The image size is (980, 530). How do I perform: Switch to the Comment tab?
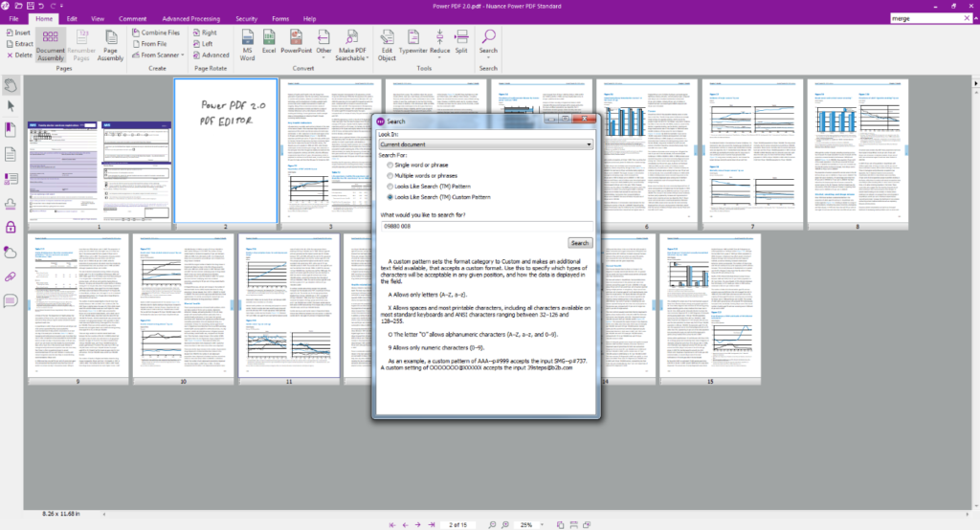pyautogui.click(x=132, y=19)
